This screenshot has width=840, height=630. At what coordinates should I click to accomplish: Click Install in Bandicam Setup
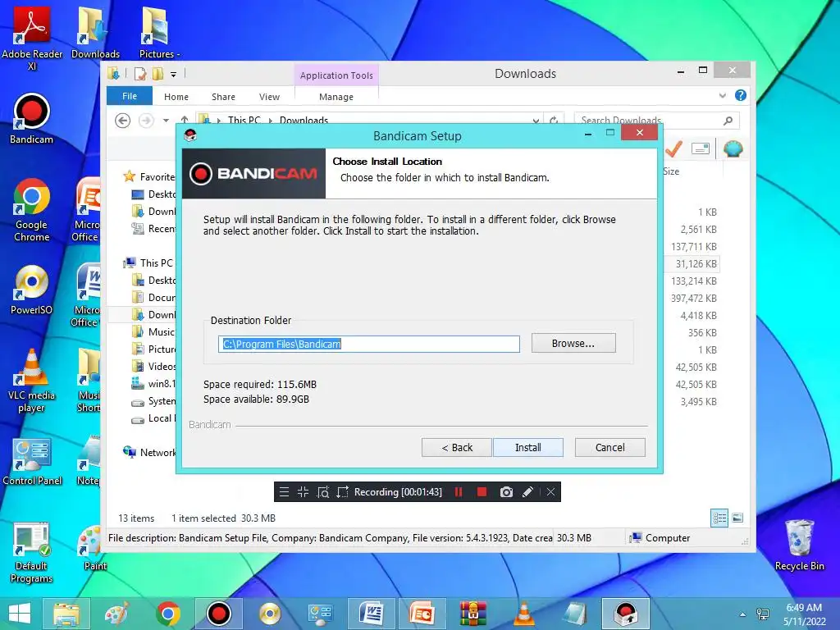(x=527, y=447)
